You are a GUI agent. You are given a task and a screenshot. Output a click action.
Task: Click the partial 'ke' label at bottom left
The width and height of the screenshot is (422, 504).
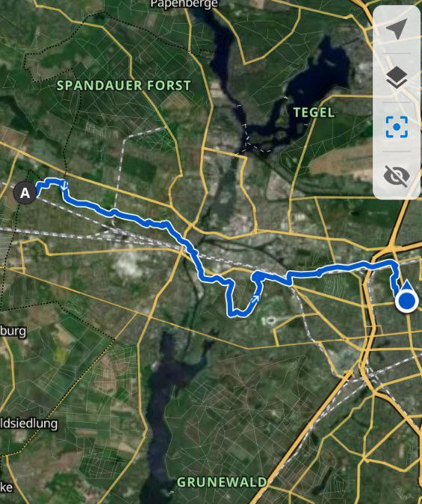pyautogui.click(x=7, y=488)
